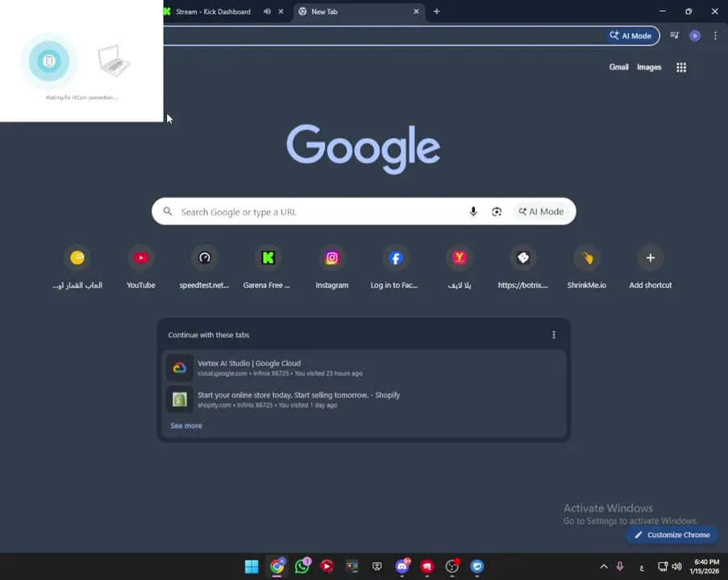
Task: Open Vertex AI Studio tab suggestion
Action: [364, 367]
